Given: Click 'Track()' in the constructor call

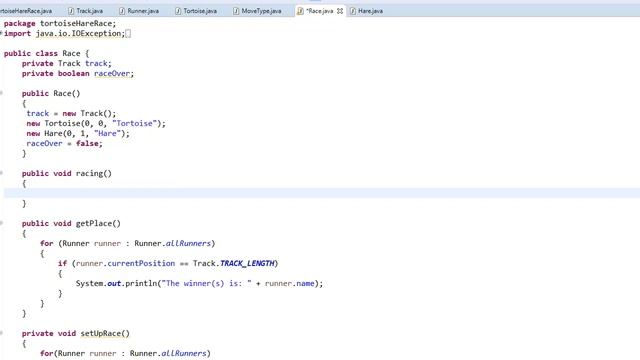Looking at the screenshot, I should click(x=96, y=113).
